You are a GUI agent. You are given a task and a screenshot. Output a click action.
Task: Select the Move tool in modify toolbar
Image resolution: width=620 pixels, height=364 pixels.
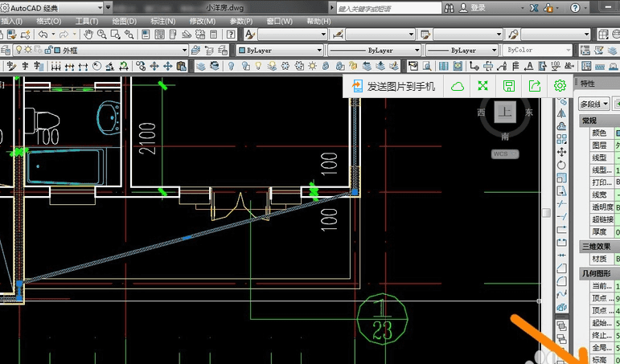561,152
